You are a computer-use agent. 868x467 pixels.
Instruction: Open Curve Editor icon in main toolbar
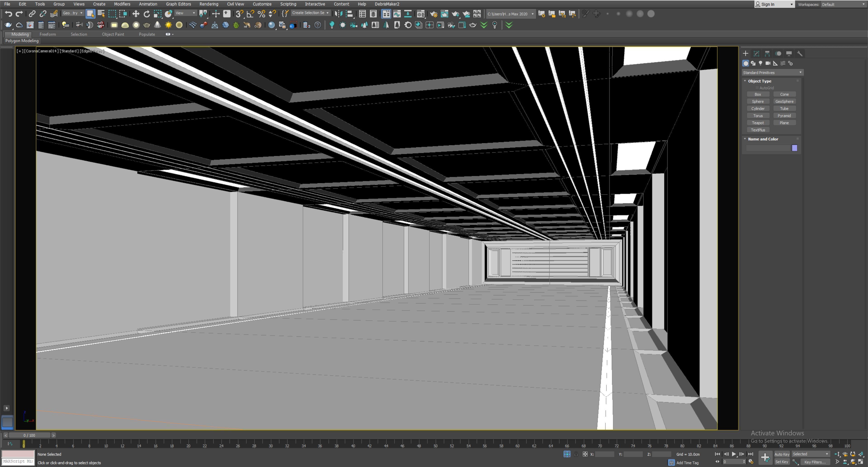point(397,14)
